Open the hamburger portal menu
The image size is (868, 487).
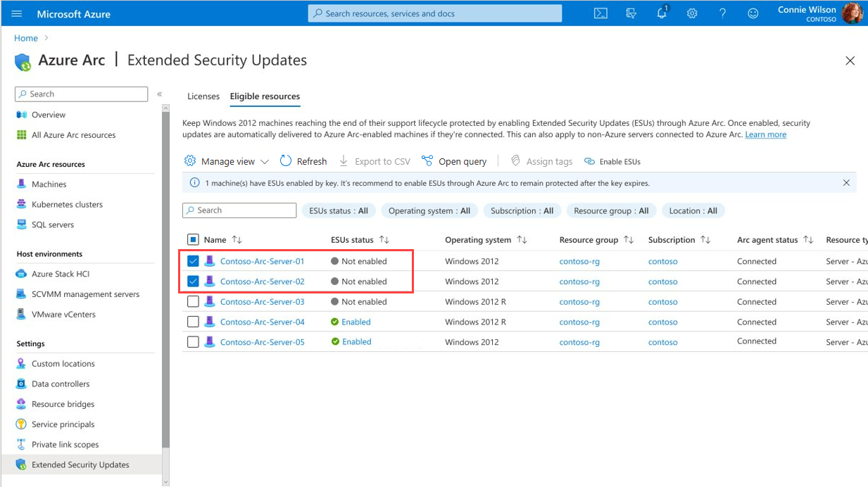click(x=17, y=13)
